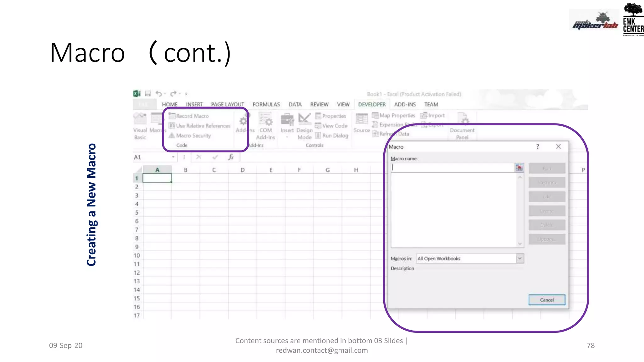644x362 pixels.
Task: Toggle Use Relative References
Action: [172, 126]
